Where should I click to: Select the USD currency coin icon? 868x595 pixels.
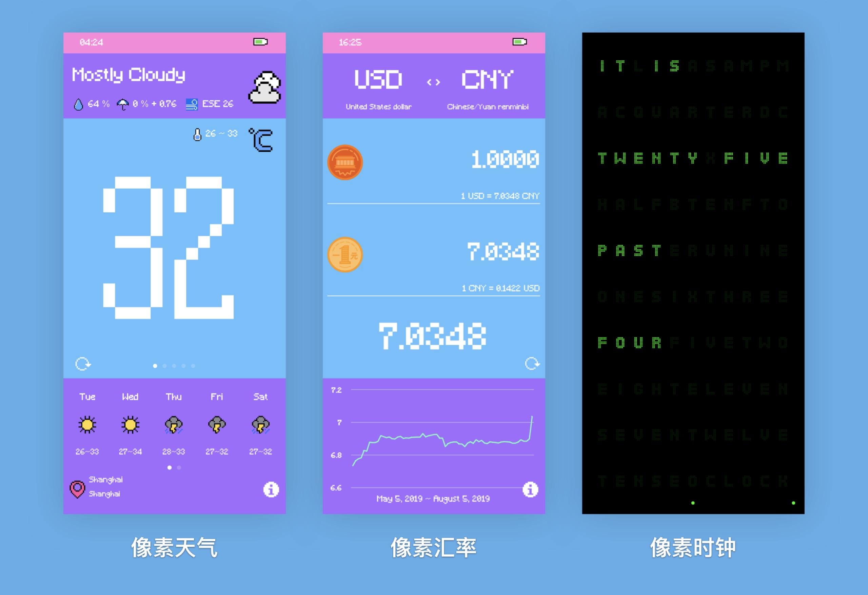(345, 162)
